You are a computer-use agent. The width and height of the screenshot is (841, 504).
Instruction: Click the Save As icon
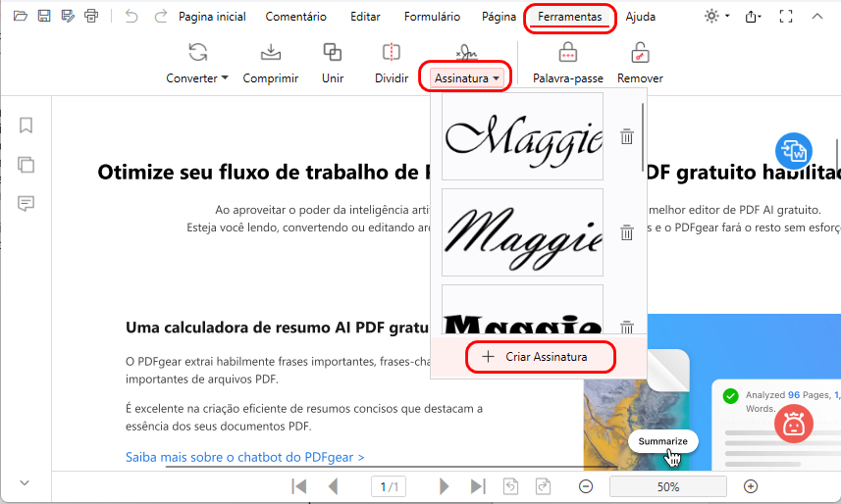[68, 16]
